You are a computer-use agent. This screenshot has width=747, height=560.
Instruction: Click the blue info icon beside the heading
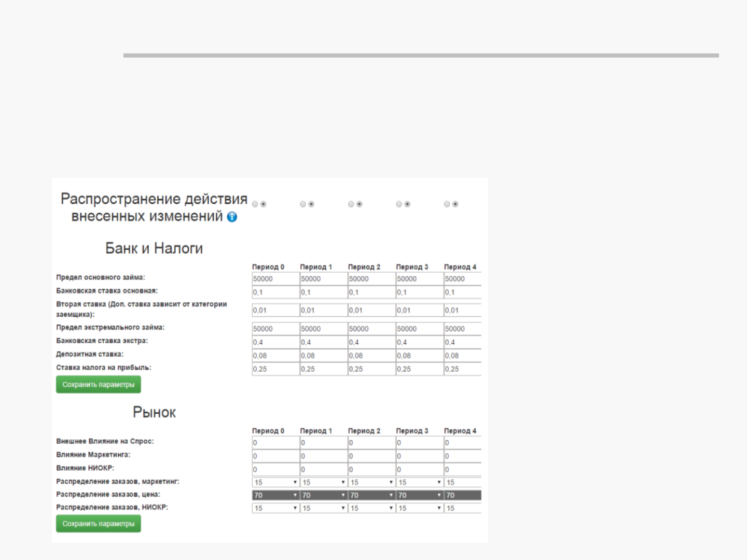(x=232, y=217)
